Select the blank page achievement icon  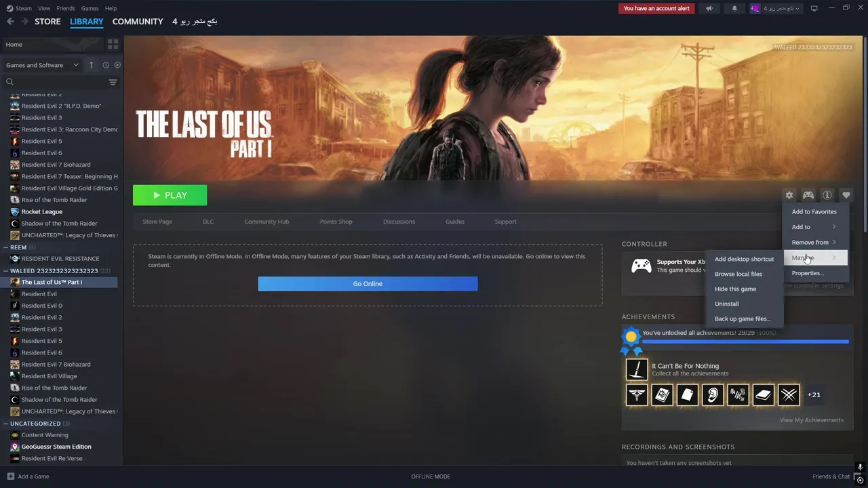(x=687, y=394)
